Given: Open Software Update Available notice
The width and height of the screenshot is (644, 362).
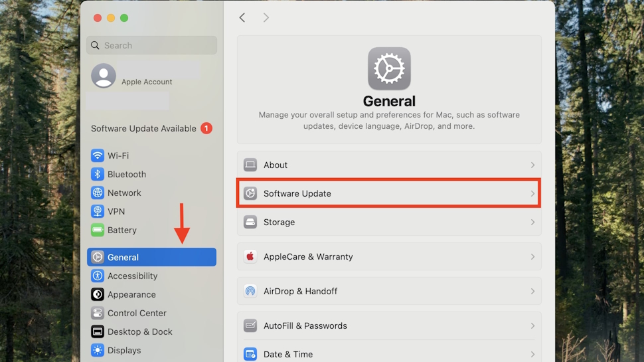Looking at the screenshot, I should [144, 129].
